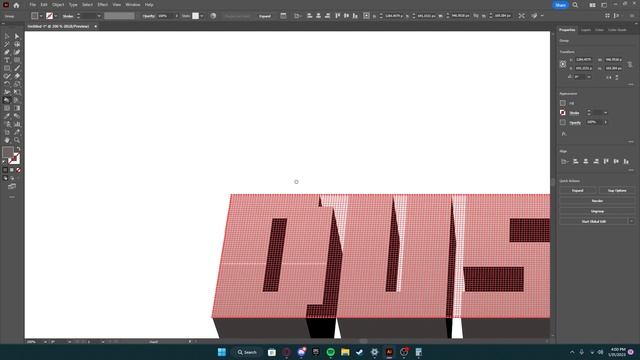Screen dimensions: 640x360
Task: Set the control bar reference point
Action: [366, 16]
